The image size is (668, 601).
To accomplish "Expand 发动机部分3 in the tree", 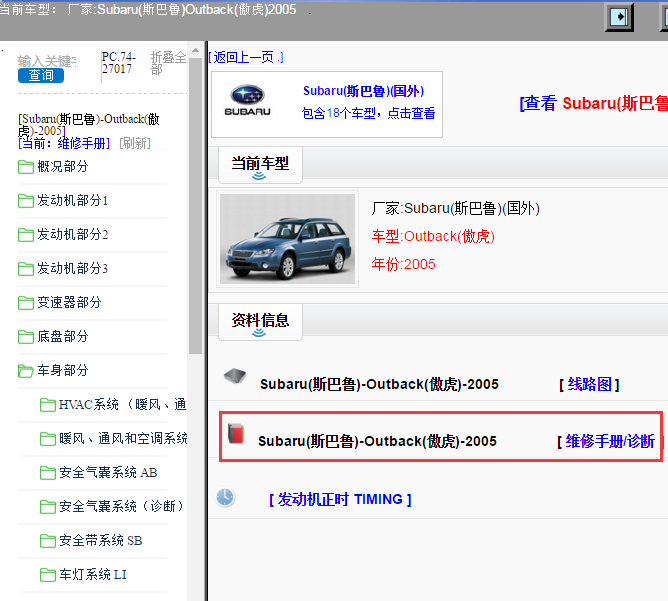I will point(72,268).
